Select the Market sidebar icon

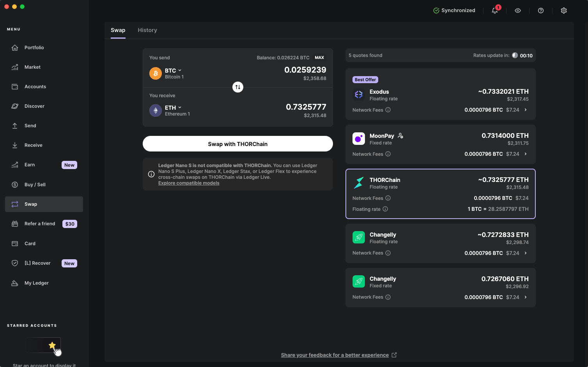(x=32, y=67)
